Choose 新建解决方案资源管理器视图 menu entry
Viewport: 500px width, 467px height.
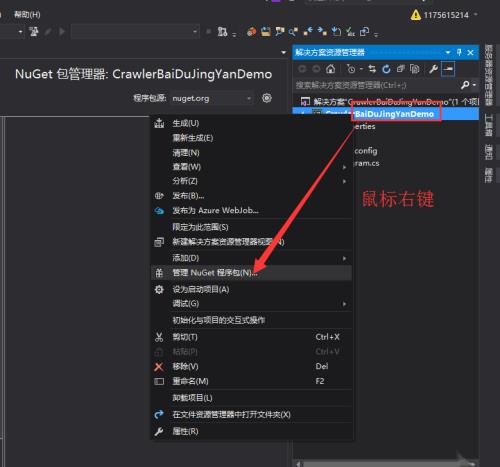pyautogui.click(x=252, y=242)
